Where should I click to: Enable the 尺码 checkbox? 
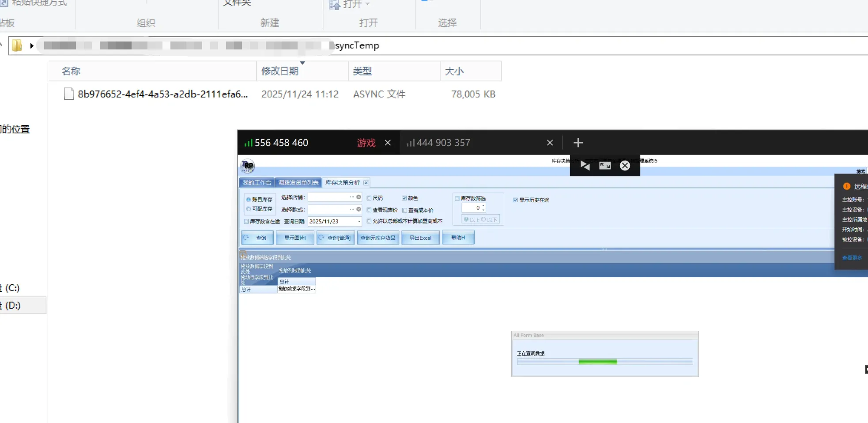[369, 198]
